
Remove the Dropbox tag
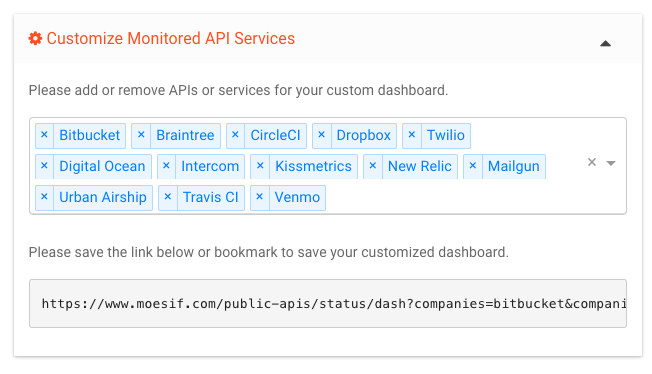[321, 135]
